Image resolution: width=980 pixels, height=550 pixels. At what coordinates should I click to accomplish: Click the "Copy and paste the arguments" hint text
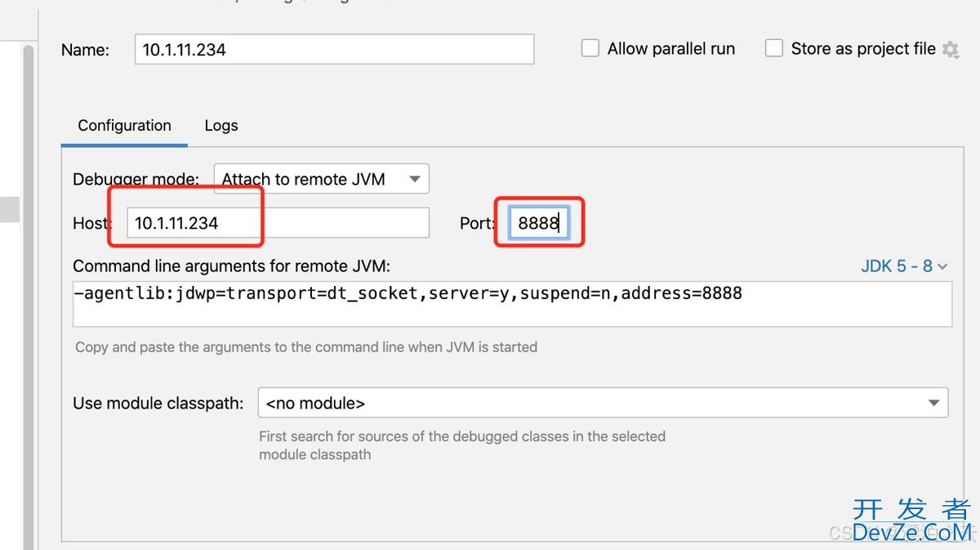pyautogui.click(x=306, y=347)
